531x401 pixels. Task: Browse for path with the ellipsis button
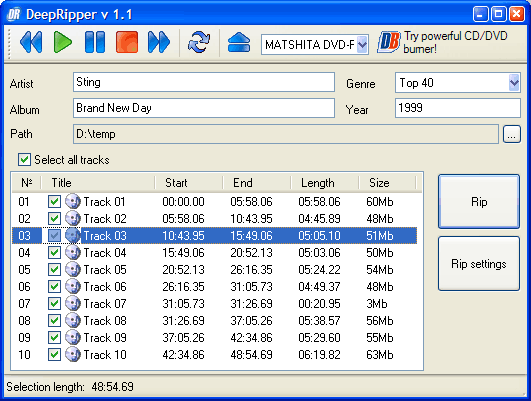click(x=512, y=134)
